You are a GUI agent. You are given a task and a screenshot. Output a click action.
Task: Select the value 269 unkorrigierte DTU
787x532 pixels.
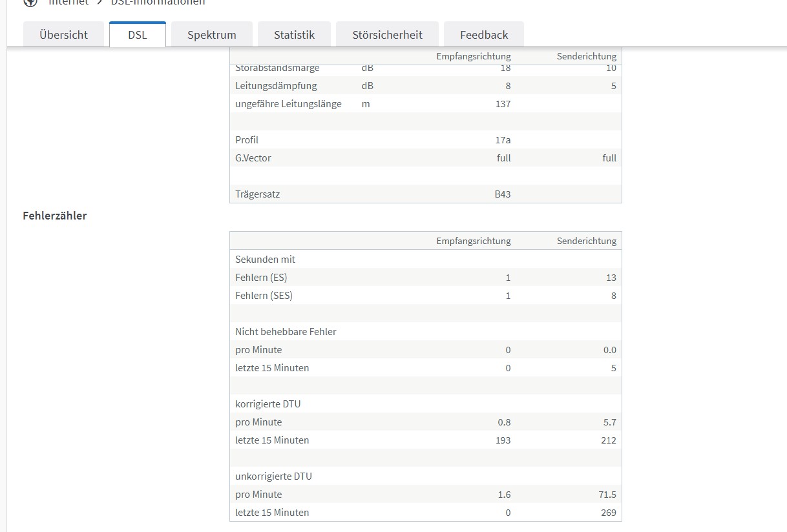pos(608,513)
